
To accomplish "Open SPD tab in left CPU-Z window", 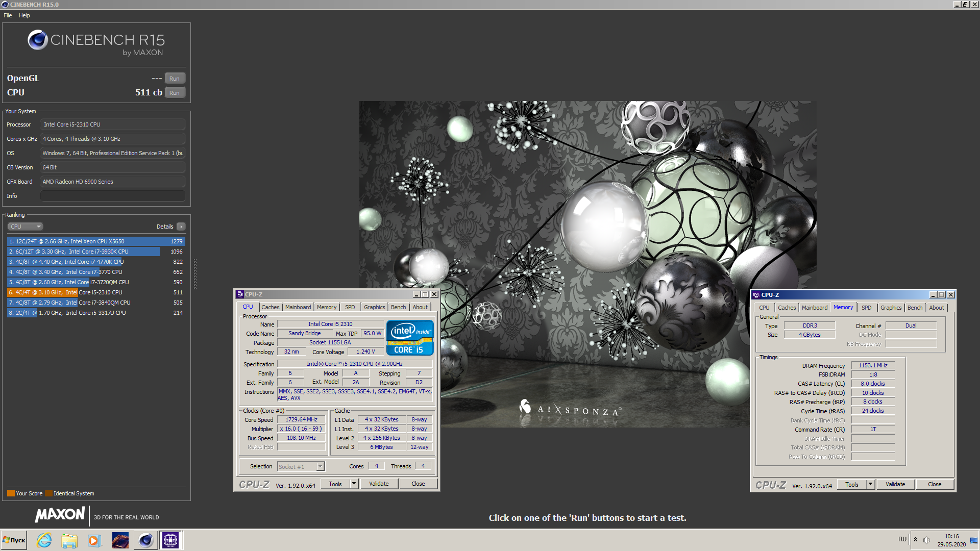I will click(x=350, y=307).
